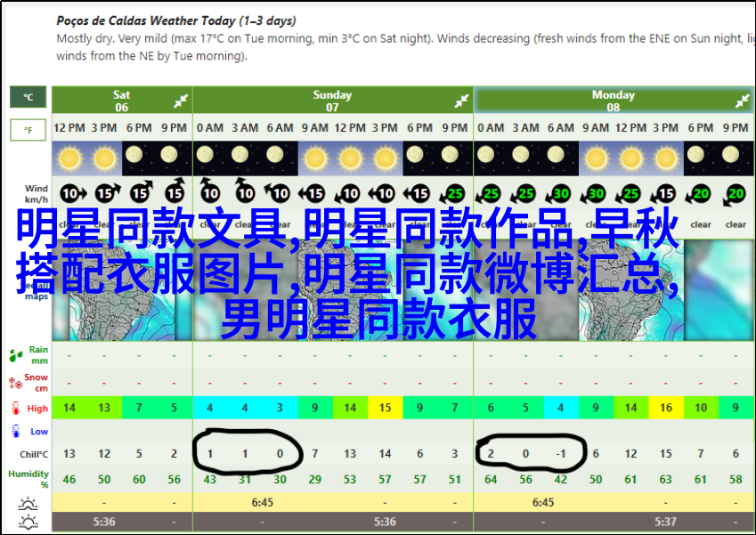Screen dimensions: 756x535
Task: Open the Poços de Caldas Weather Today heading
Action: point(176,20)
